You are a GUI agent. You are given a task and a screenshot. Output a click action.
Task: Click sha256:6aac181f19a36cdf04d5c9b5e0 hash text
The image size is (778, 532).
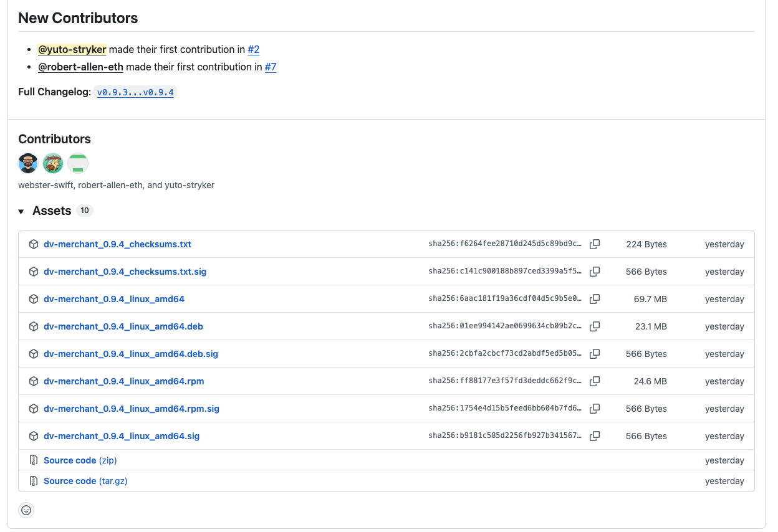click(x=506, y=299)
